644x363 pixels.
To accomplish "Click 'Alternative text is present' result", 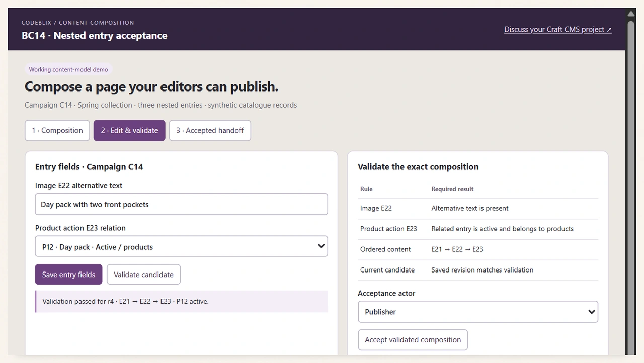I will point(470,208).
